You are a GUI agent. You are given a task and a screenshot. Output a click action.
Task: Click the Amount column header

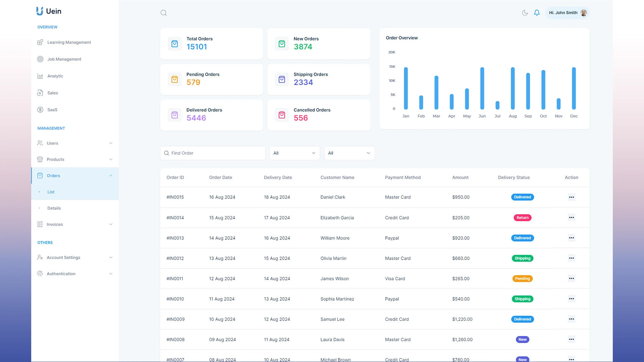coord(460,177)
